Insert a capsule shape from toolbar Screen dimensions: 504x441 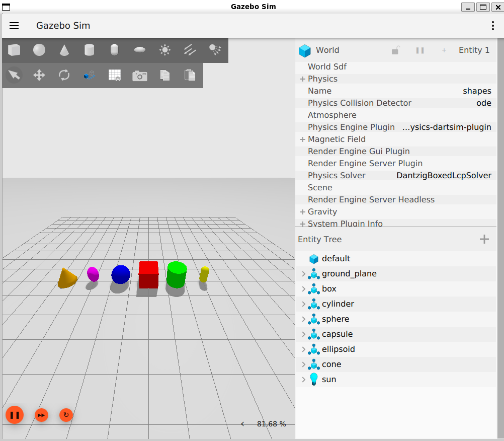tap(115, 50)
